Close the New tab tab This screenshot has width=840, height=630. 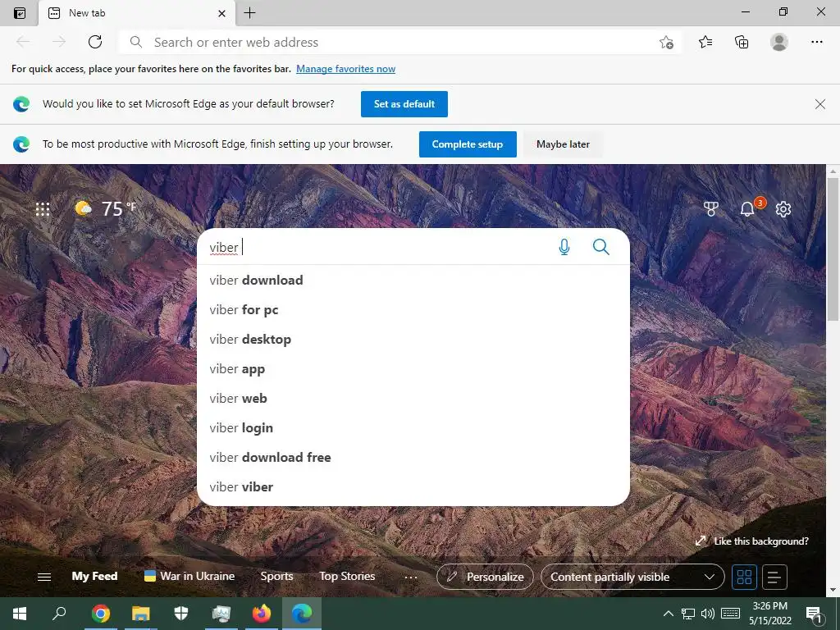click(221, 13)
